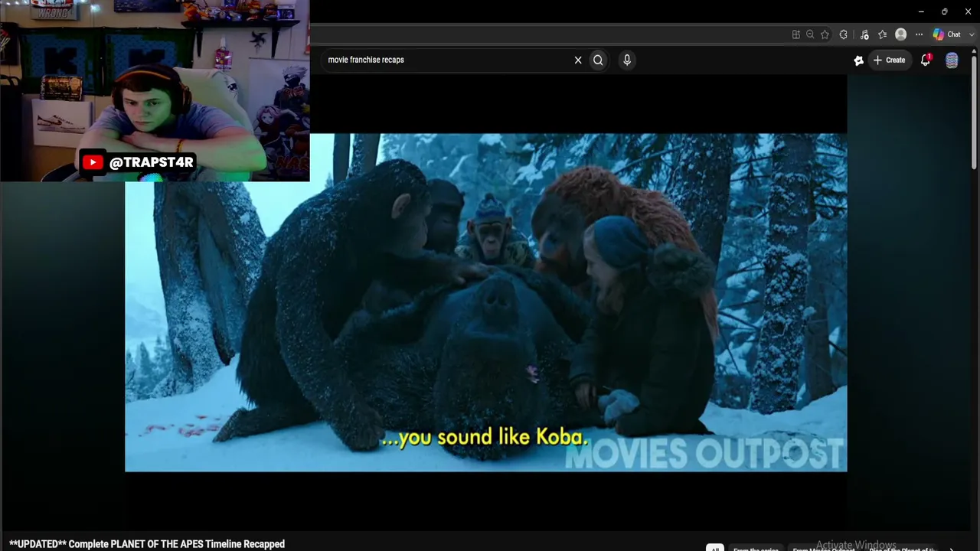Expand the dropdown arrow next to Chat
The image size is (980, 551).
click(972, 34)
